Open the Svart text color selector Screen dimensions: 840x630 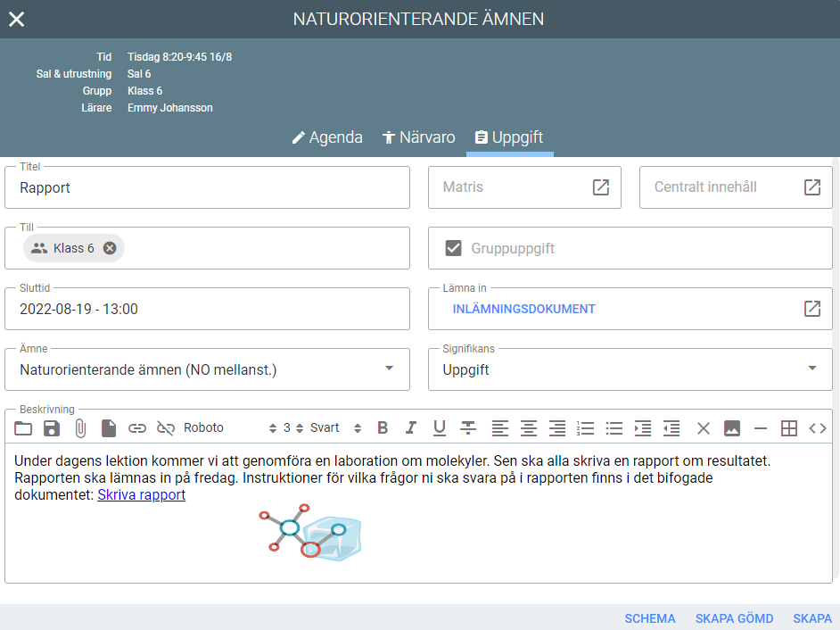click(335, 428)
